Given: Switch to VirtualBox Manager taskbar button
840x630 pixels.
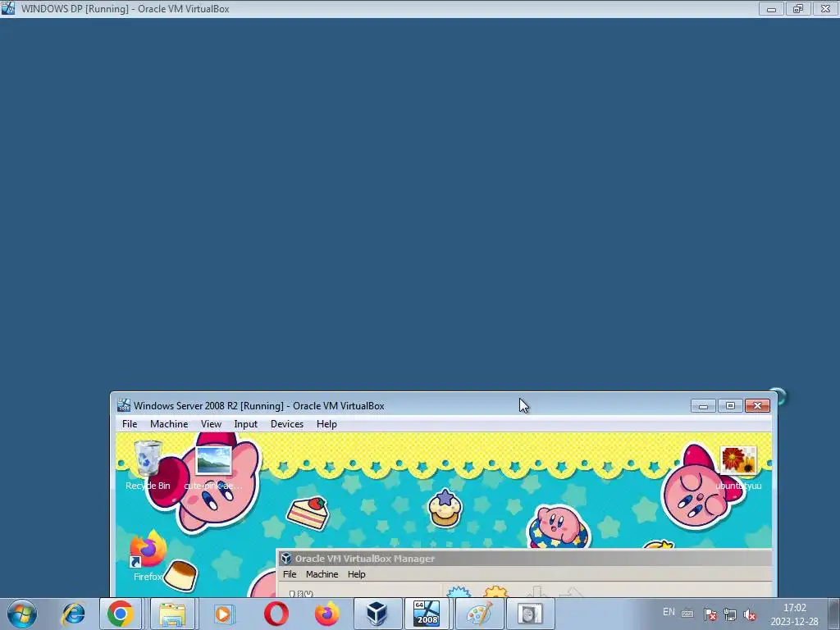Looking at the screenshot, I should (377, 614).
